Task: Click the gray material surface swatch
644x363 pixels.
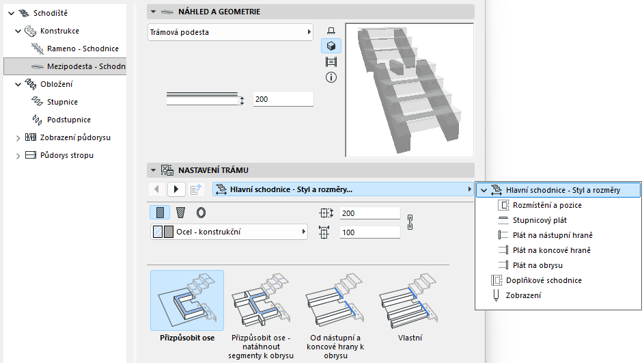Action: pyautogui.click(x=169, y=232)
